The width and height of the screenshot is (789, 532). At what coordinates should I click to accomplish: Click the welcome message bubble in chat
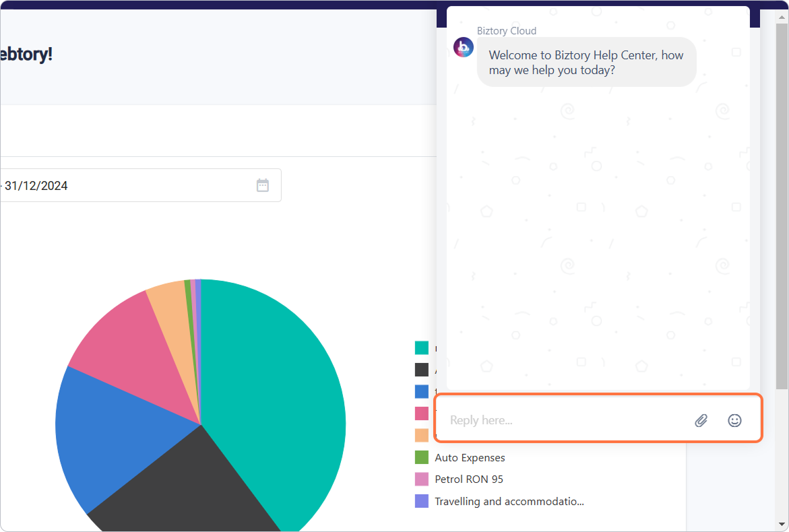586,63
